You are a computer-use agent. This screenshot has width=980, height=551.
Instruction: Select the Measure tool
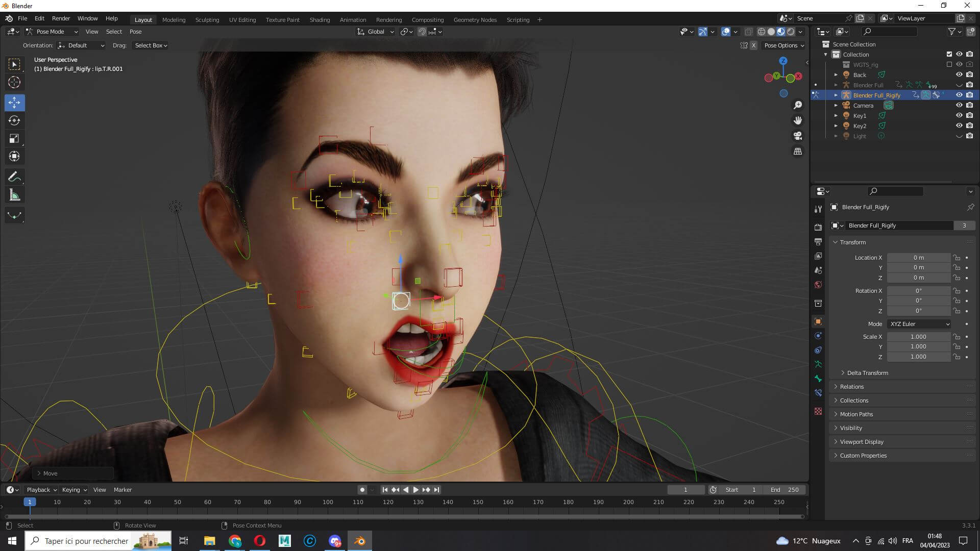pos(14,195)
